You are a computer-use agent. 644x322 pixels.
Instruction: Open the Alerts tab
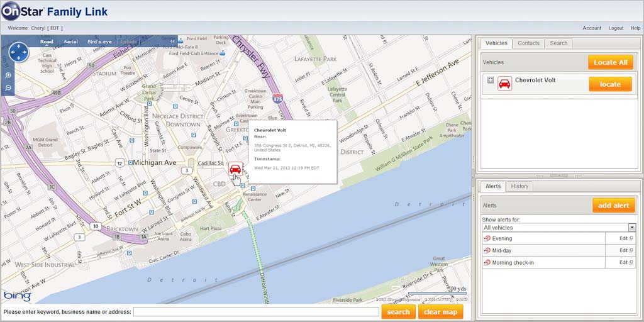pos(493,186)
